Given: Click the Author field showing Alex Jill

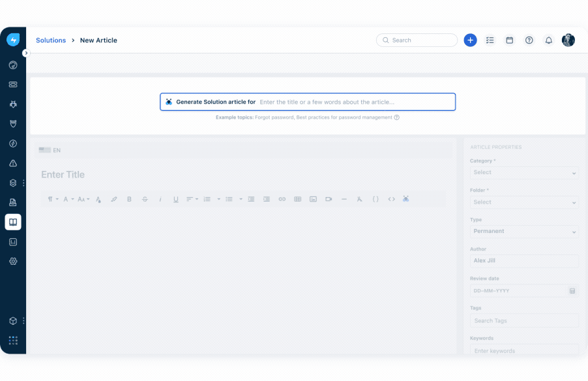Looking at the screenshot, I should pyautogui.click(x=524, y=261).
